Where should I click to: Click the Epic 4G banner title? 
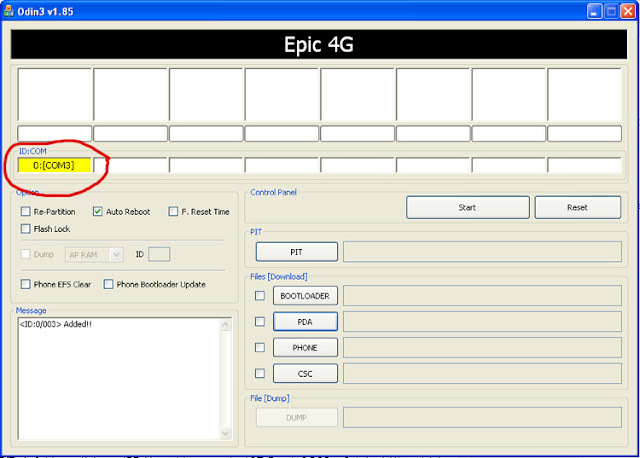[x=319, y=44]
